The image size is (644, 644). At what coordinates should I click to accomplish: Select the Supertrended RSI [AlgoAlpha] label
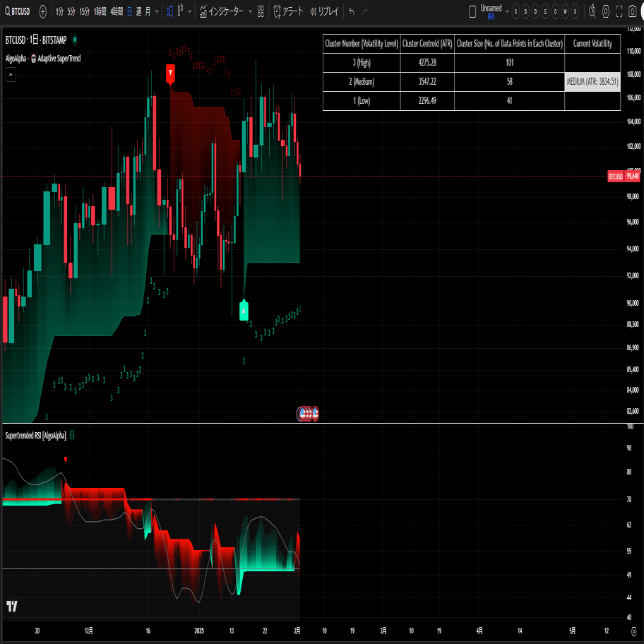click(36, 436)
